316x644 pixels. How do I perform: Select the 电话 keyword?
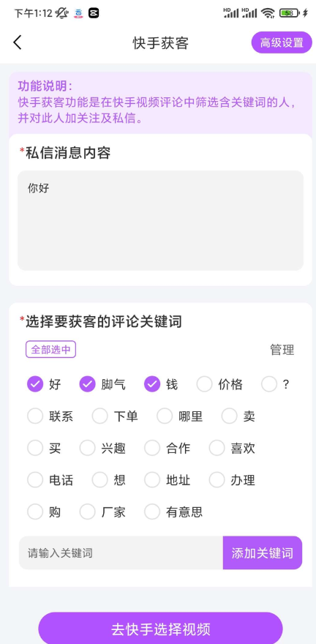35,480
